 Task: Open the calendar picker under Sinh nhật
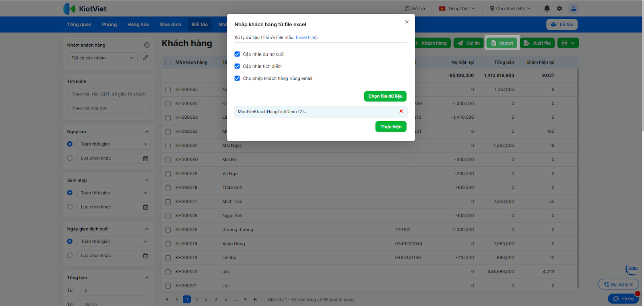coord(146,207)
